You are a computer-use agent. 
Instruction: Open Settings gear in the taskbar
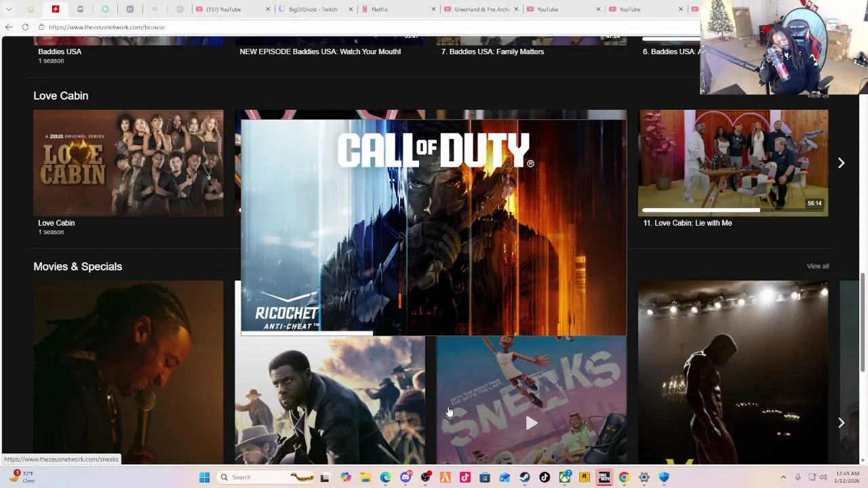click(x=644, y=477)
